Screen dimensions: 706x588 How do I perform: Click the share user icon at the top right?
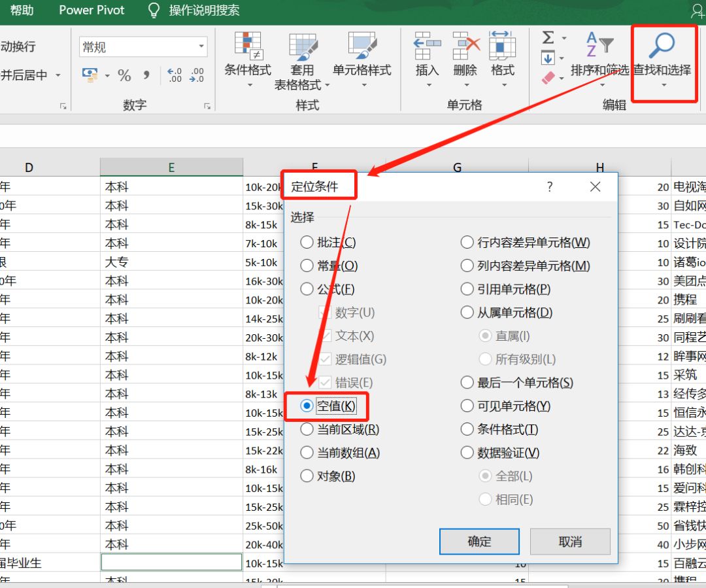coord(698,10)
